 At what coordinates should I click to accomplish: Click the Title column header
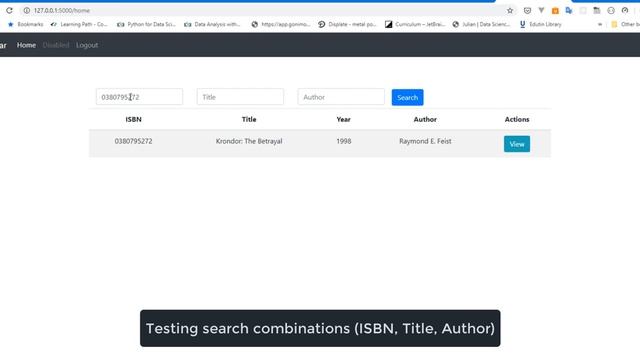[x=249, y=120]
